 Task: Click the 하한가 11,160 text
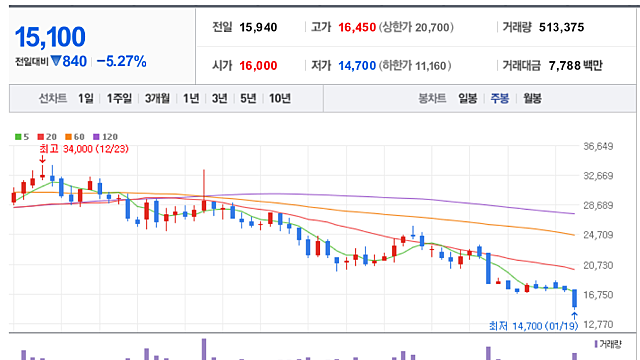click(415, 65)
